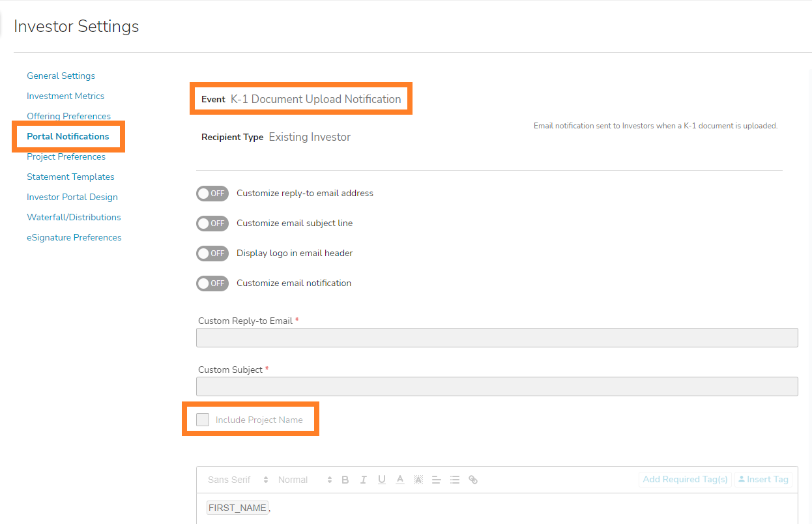Enable the Customize email notification switch
Viewport: 812px width, 524px height.
click(x=212, y=284)
